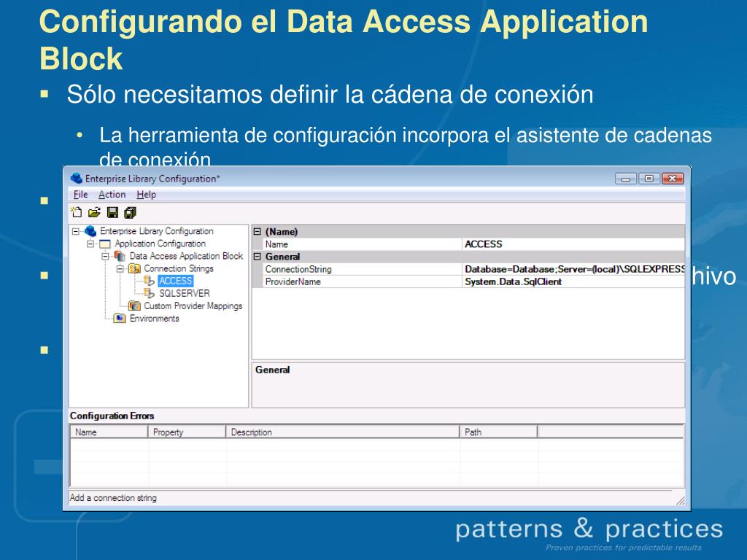Click the Connection Strings folder icon

point(135,268)
